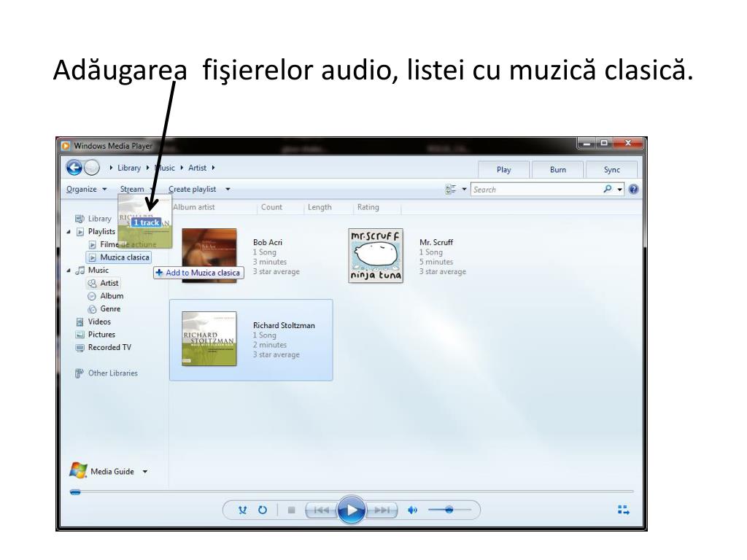This screenshot has height=560, width=747.
Task: Click Library in the breadcrumb
Action: 129,168
